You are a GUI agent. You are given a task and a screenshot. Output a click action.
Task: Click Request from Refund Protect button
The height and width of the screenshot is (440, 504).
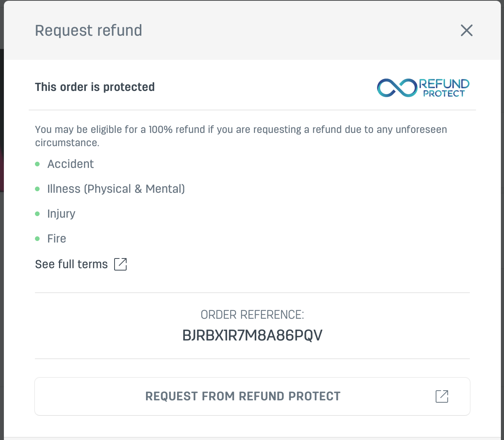tap(252, 396)
